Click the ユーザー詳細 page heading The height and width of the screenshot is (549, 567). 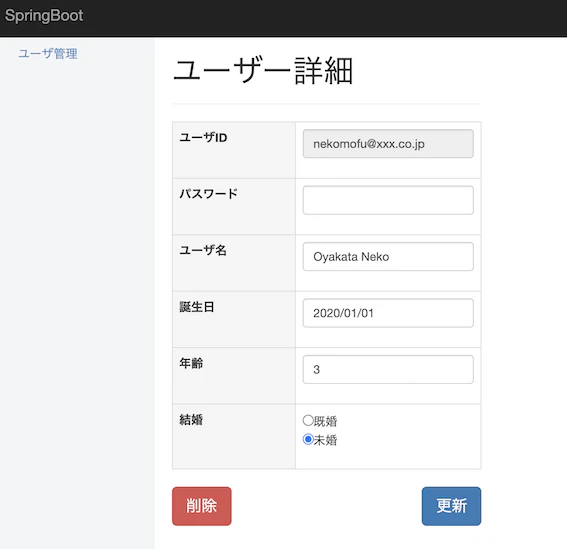263,71
